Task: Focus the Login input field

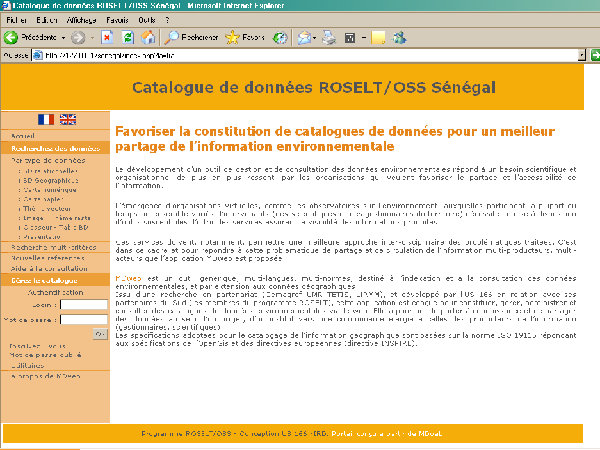Action: [x=84, y=305]
